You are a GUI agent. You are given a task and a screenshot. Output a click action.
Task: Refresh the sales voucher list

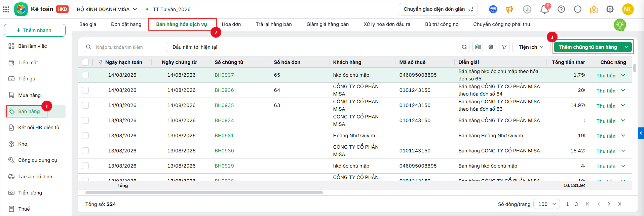coord(464,47)
